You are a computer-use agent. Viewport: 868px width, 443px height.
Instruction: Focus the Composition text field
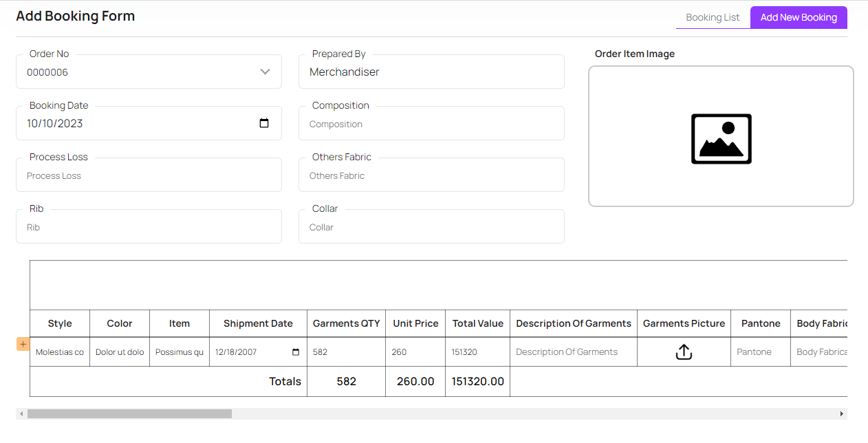point(431,125)
